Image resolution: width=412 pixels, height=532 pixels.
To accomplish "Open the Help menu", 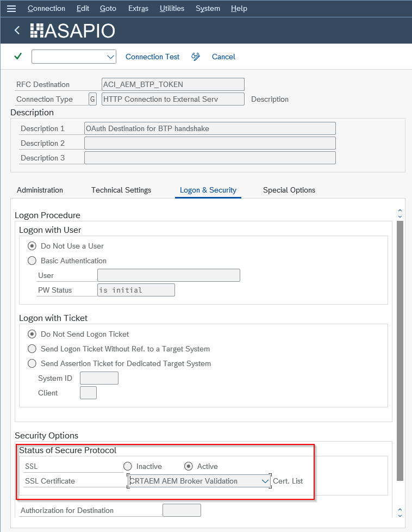I will tap(239, 9).
